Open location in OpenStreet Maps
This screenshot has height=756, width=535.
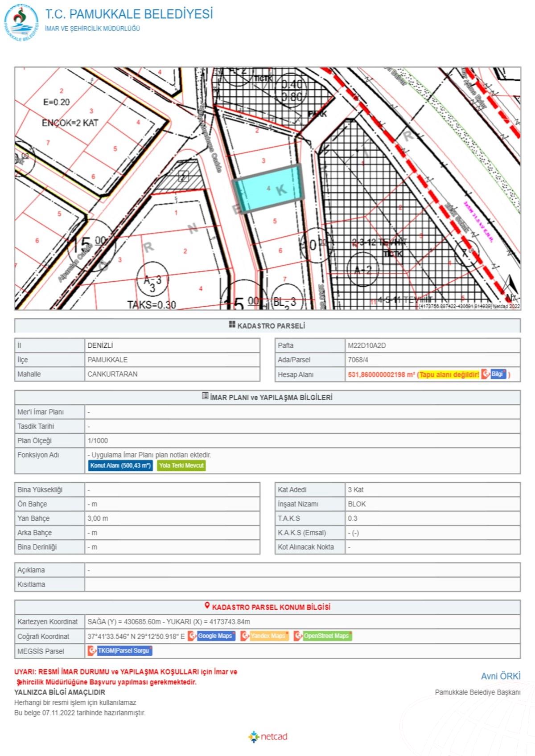[x=322, y=636]
